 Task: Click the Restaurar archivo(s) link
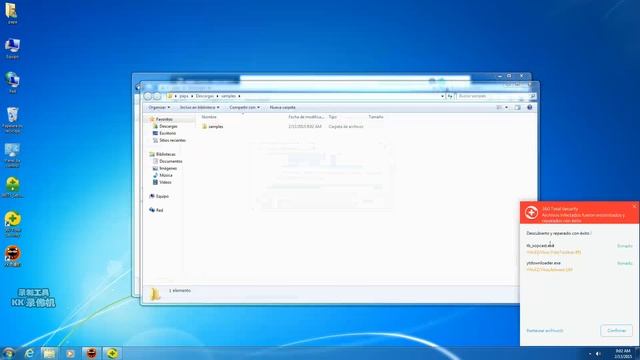pos(544,331)
